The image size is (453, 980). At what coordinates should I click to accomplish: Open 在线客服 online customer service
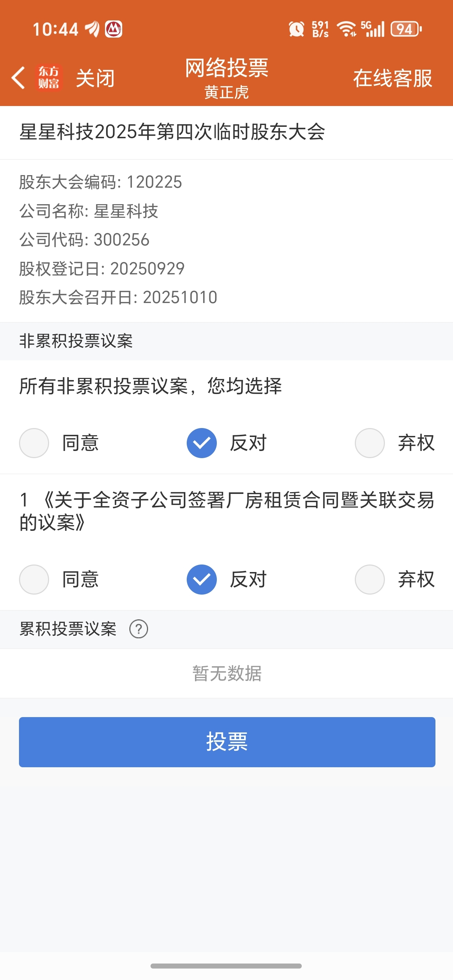(x=393, y=78)
